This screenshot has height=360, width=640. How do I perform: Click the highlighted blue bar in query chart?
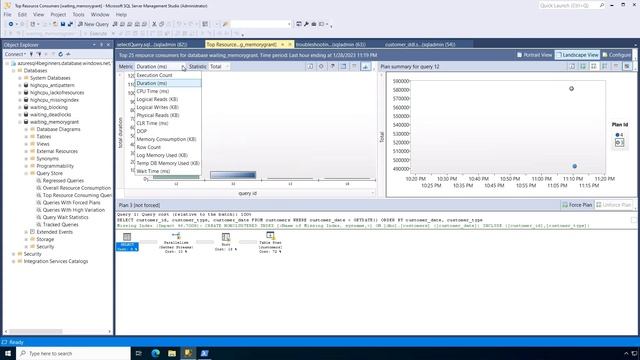233,175
